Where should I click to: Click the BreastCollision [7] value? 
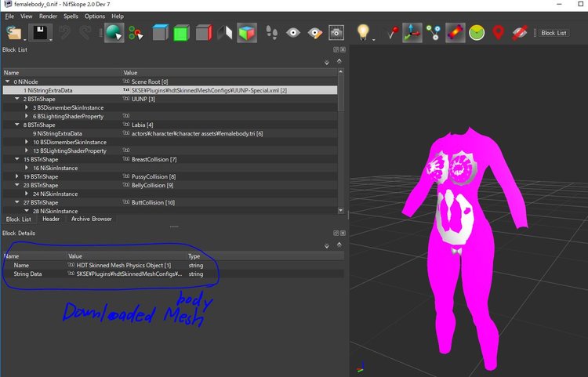(154, 159)
